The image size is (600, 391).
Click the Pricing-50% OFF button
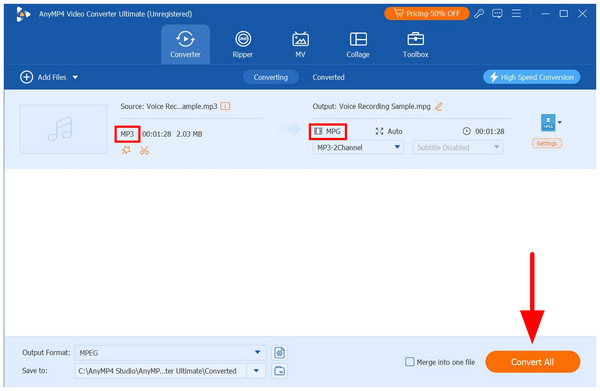(427, 14)
